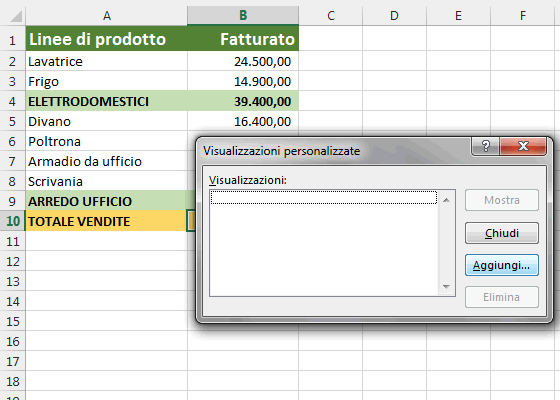Click the Aggiungi... button
The width and height of the screenshot is (560, 400).
point(501,265)
